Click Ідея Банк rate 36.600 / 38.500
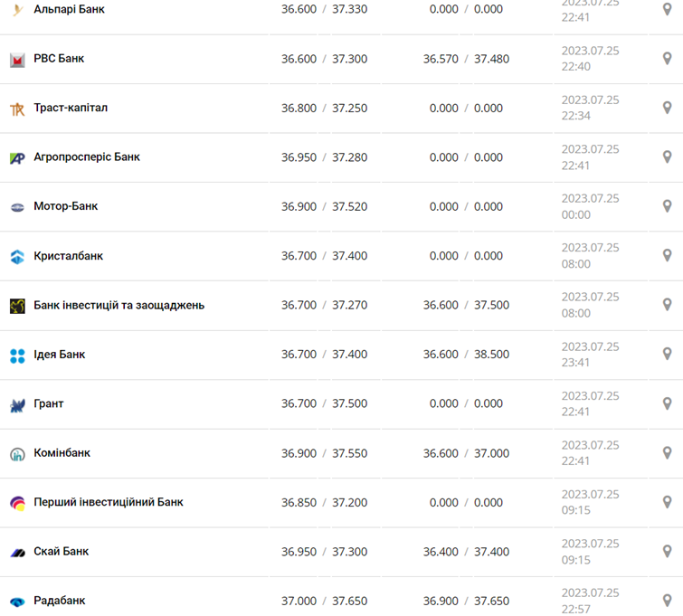 coord(466,355)
